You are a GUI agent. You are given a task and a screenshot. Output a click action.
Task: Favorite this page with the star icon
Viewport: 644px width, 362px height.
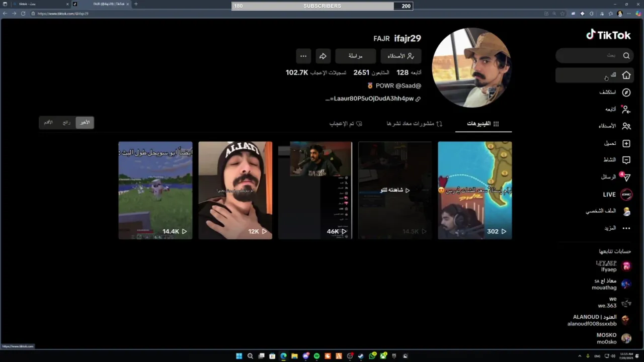tap(562, 14)
